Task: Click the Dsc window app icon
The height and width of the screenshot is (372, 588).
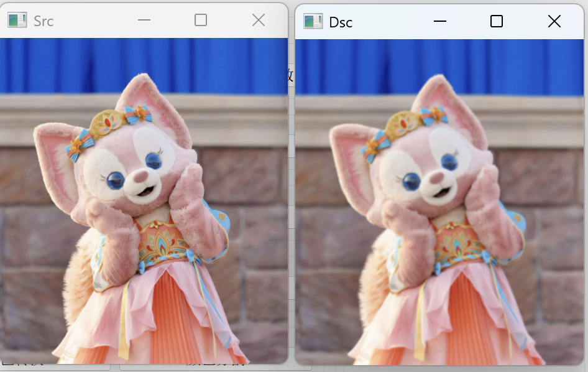Action: [313, 21]
